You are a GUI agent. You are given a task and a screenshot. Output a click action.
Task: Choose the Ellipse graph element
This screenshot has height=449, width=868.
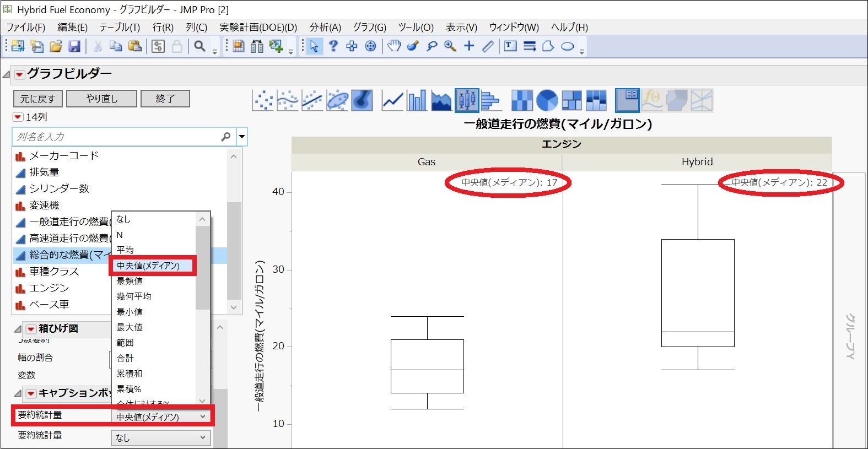point(337,100)
